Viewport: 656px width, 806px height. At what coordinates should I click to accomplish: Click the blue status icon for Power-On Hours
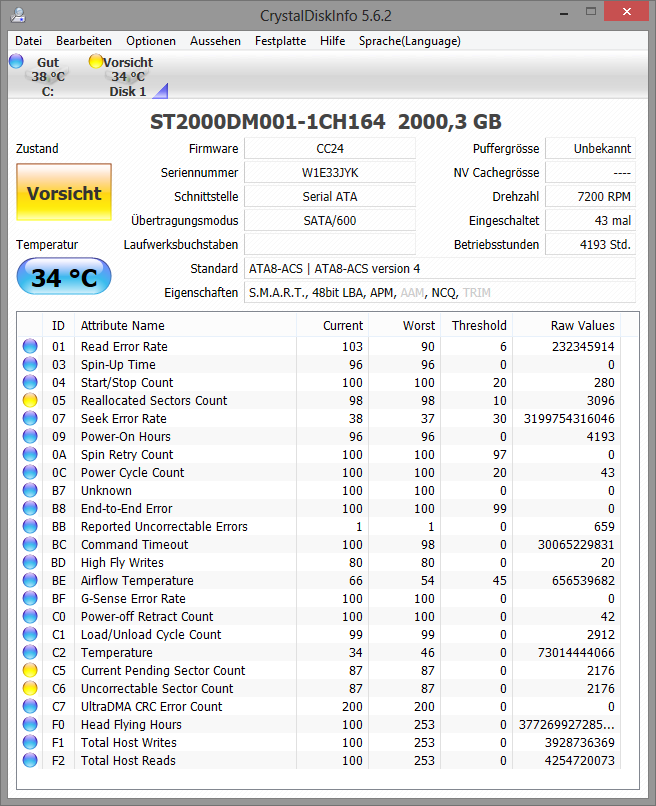pos(30,436)
